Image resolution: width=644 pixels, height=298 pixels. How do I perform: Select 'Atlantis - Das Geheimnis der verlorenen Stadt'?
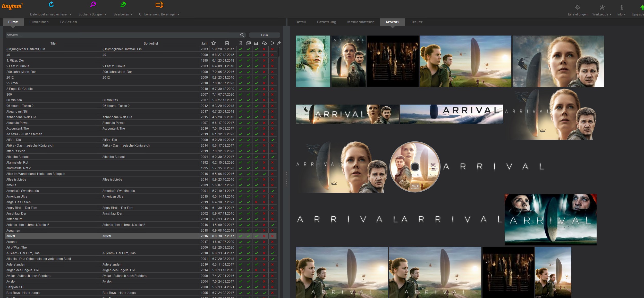pos(141,259)
